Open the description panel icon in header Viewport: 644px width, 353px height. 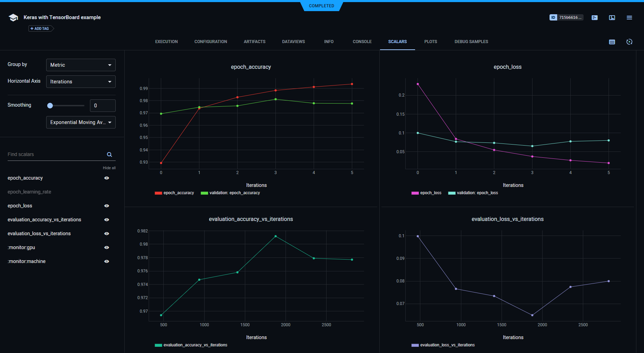(594, 18)
